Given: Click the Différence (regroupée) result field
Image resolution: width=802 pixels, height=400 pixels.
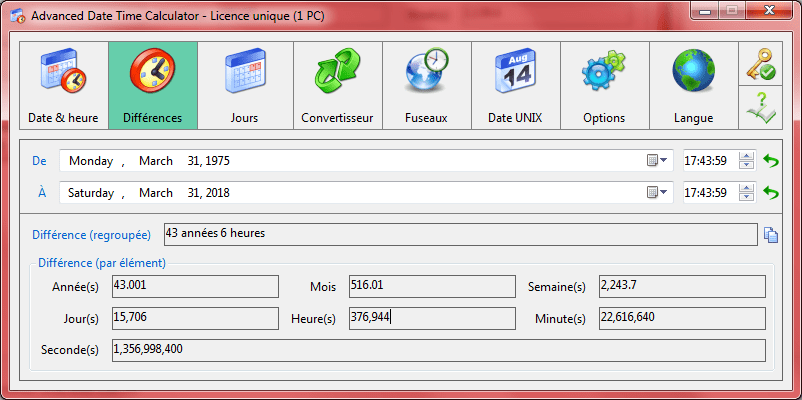Looking at the screenshot, I should (x=460, y=234).
